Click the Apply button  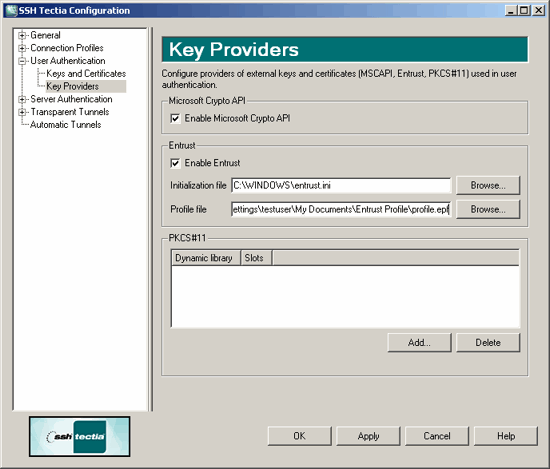[x=368, y=436]
